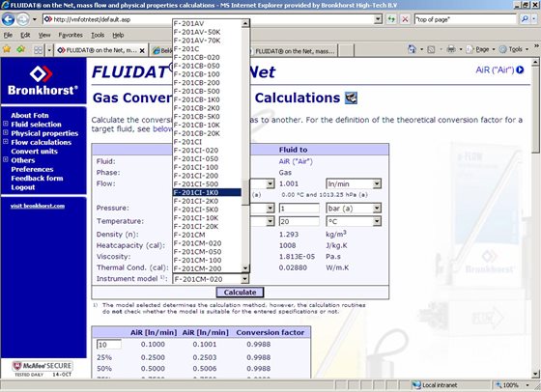Click the AiR ("Air") fluid link in table
The image size is (541, 392).
(296, 161)
